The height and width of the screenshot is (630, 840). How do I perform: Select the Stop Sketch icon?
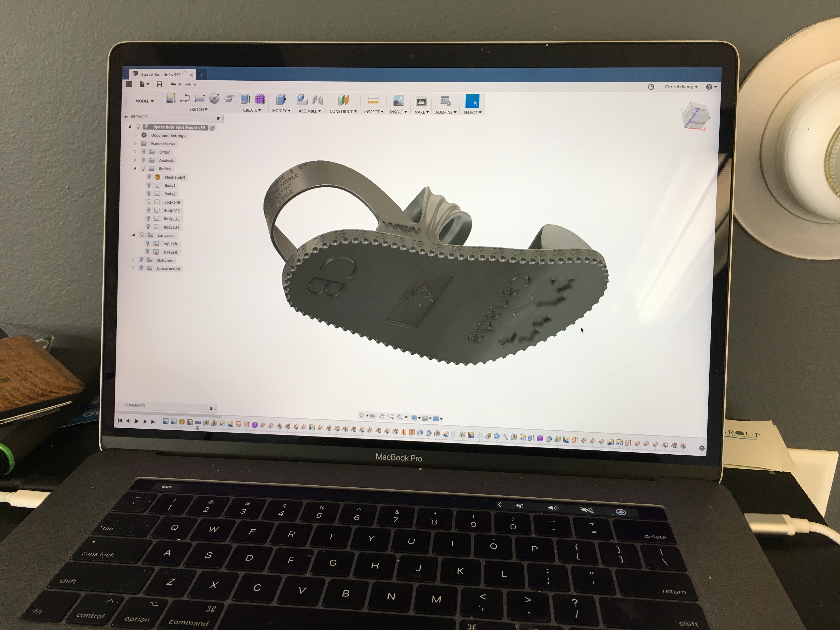click(x=229, y=99)
